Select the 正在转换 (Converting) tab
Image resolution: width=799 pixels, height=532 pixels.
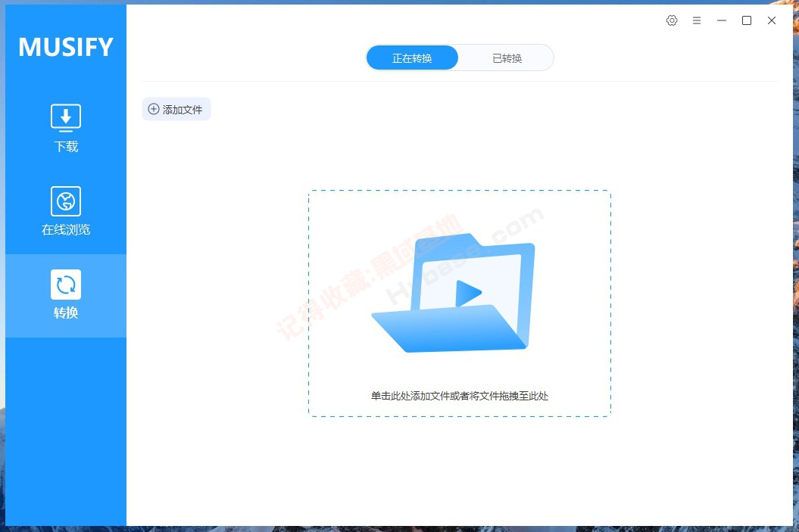click(x=412, y=57)
